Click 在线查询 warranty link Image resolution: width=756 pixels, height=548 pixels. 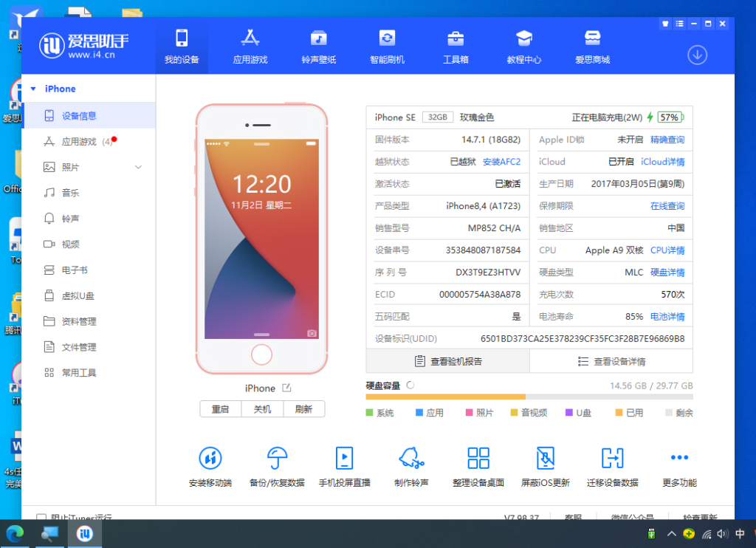(x=667, y=206)
